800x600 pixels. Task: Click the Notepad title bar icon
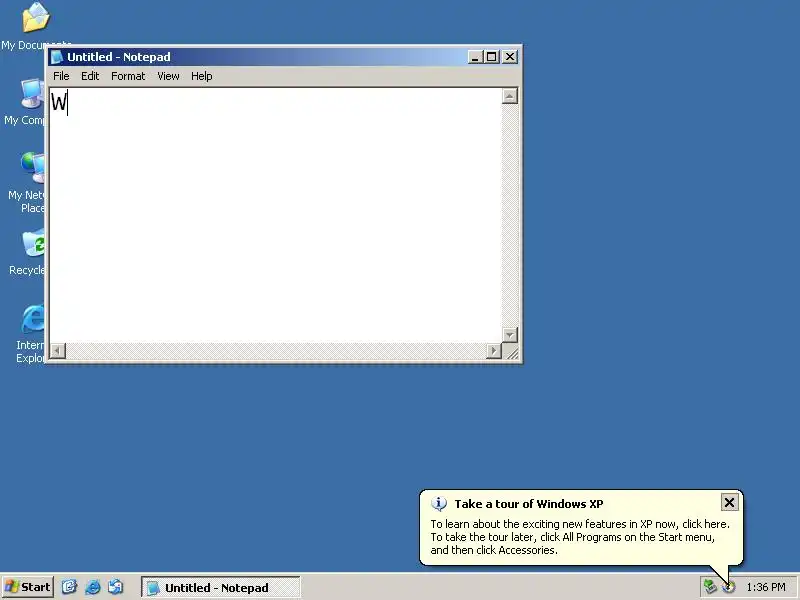(57, 57)
